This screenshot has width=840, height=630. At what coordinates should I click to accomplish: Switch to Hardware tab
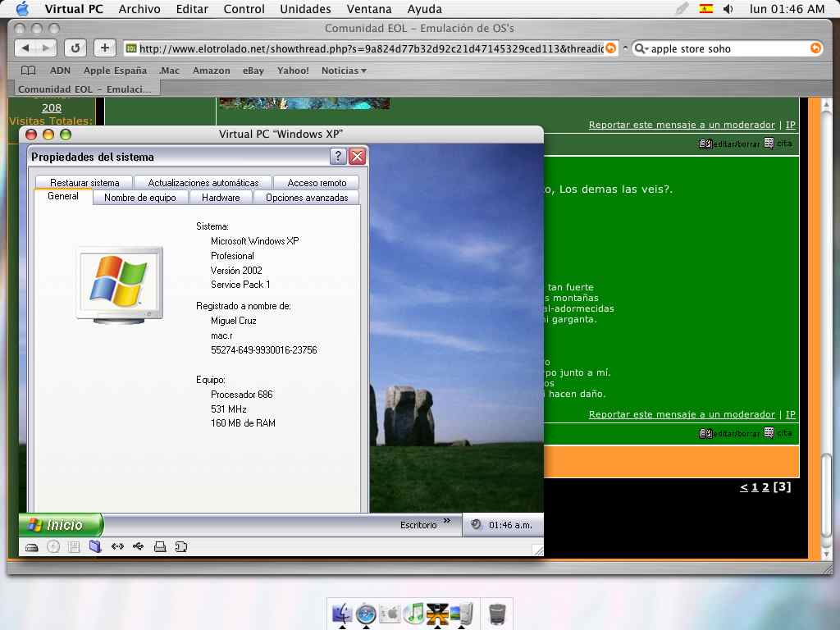tap(221, 198)
